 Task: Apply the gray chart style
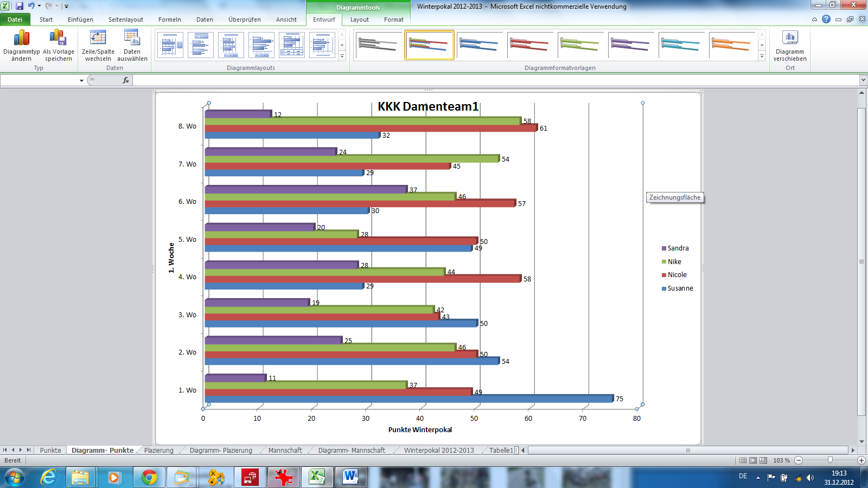tap(379, 45)
